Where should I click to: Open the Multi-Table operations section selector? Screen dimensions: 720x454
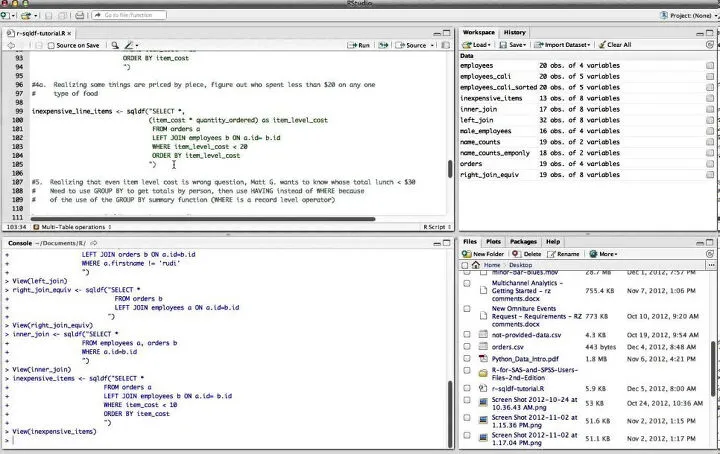click(73, 227)
